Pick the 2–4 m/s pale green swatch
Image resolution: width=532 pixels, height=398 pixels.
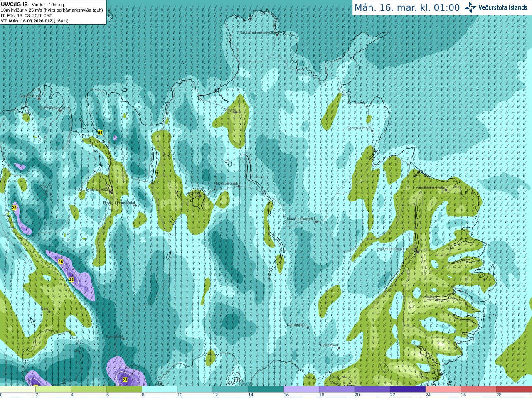(x=53, y=389)
